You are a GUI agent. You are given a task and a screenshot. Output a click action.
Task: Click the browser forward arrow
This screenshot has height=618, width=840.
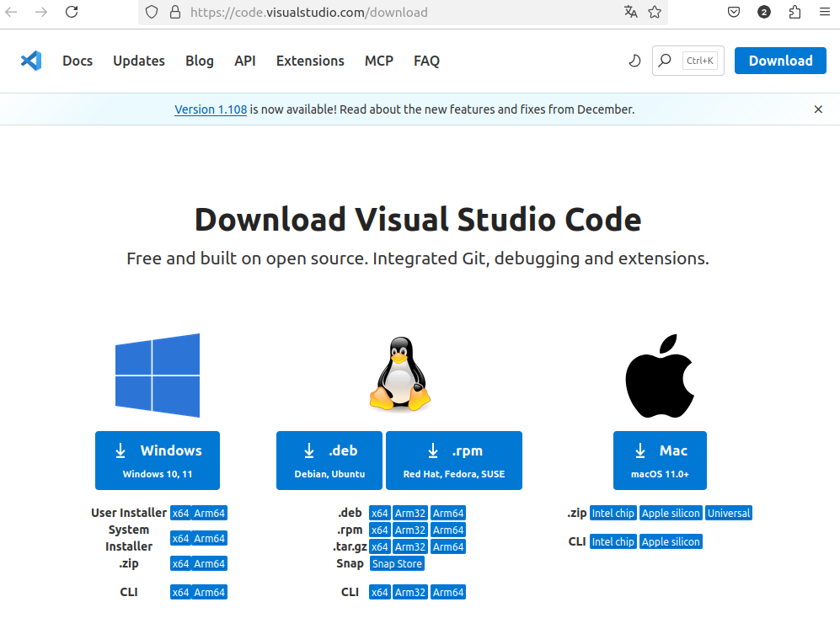(41, 12)
